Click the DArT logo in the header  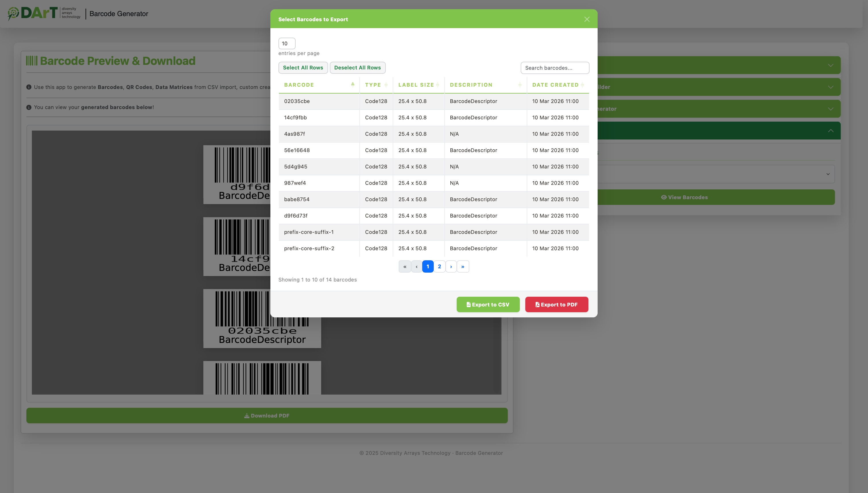[42, 13]
